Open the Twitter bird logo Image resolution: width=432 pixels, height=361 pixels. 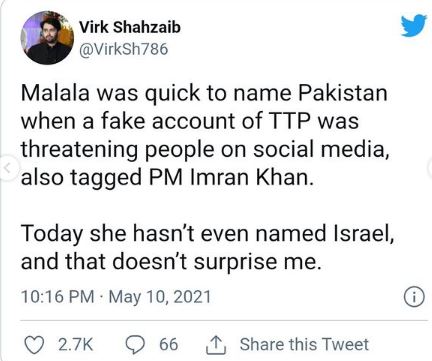(414, 25)
